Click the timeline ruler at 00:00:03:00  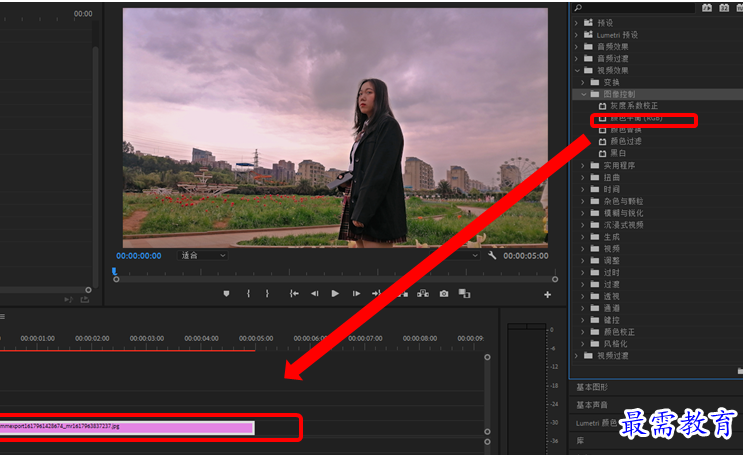point(147,338)
